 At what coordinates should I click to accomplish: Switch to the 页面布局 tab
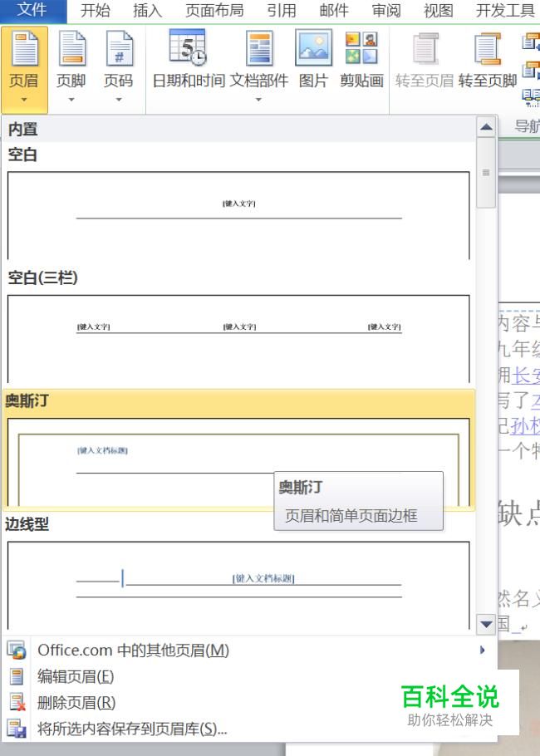[214, 11]
